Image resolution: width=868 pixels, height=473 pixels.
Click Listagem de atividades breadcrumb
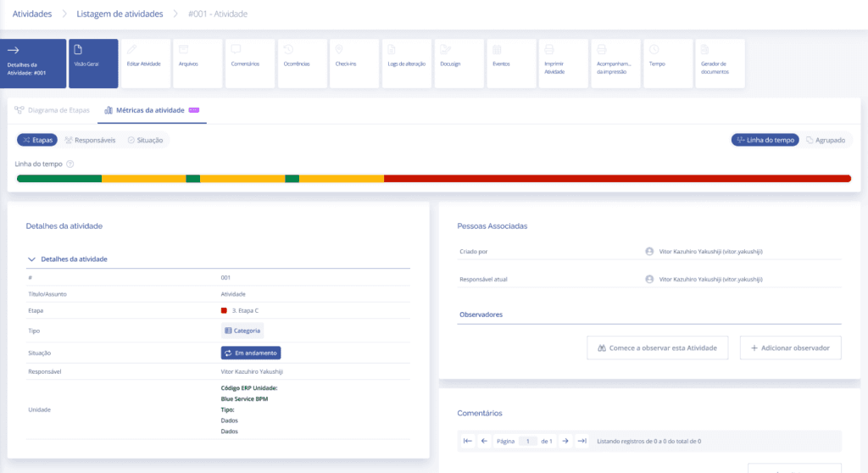point(120,14)
